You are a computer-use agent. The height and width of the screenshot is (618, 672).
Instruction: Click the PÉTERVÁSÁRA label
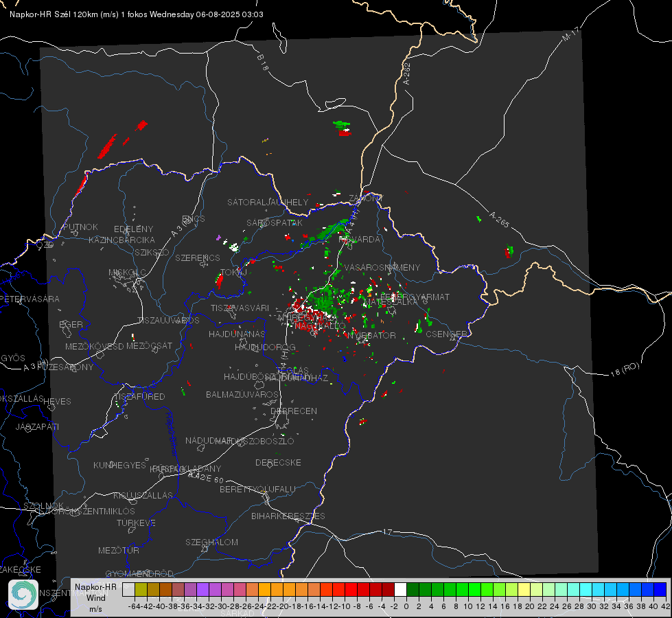click(x=30, y=299)
